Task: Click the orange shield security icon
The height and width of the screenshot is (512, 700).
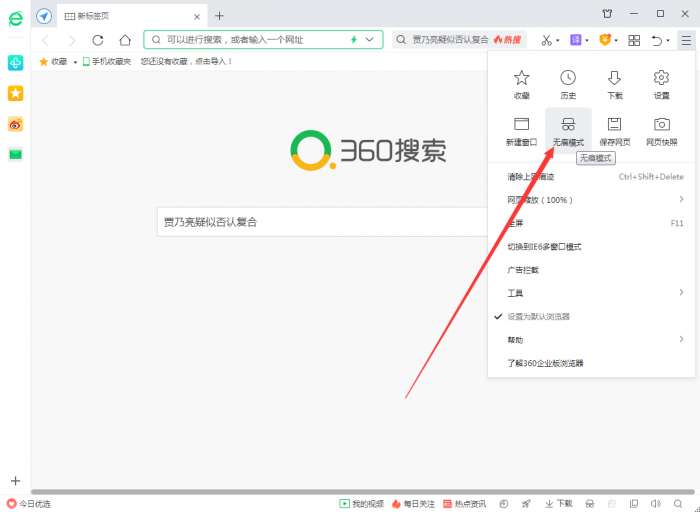Action: tap(605, 40)
